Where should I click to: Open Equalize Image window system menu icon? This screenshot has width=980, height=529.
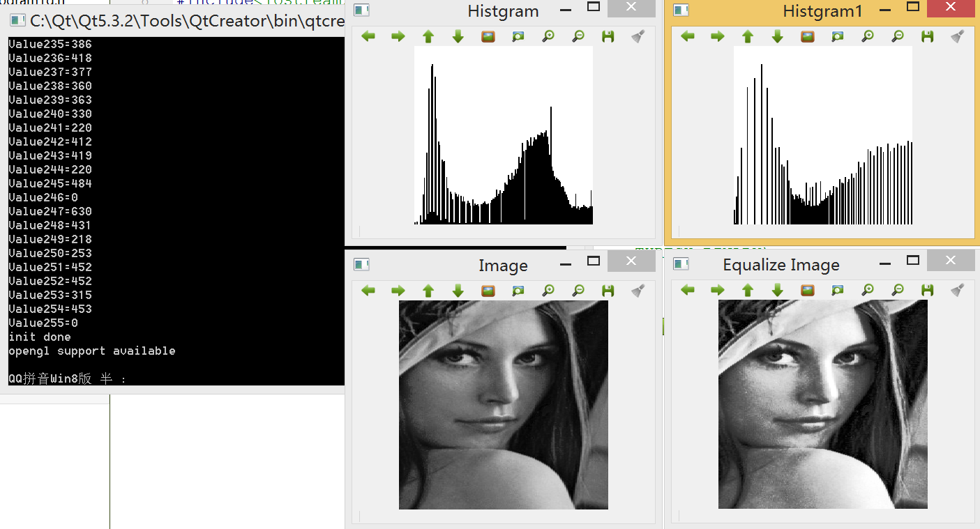point(681,264)
